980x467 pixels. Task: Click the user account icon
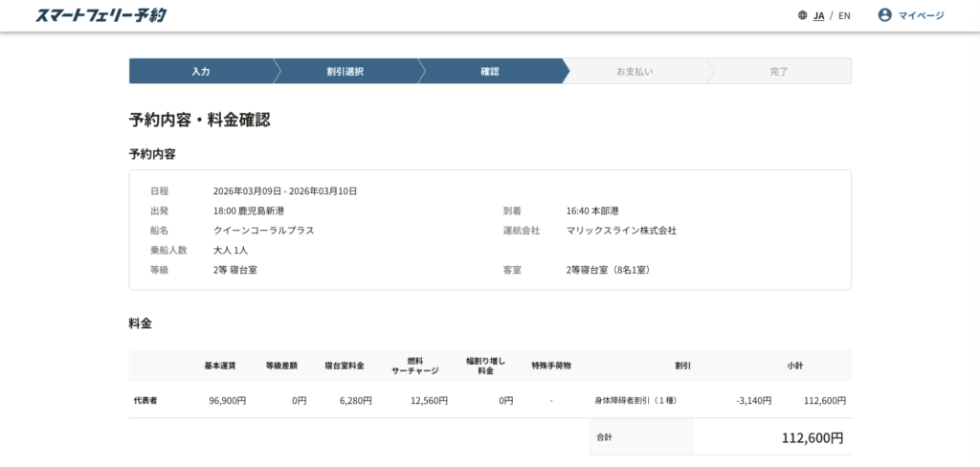pyautogui.click(x=884, y=15)
